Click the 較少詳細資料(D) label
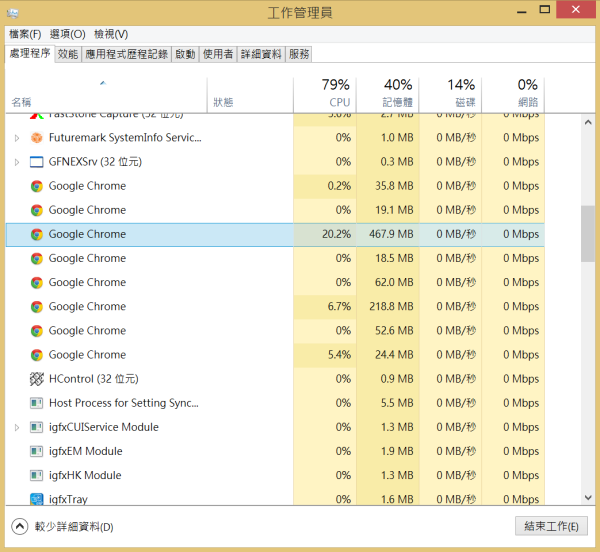 coord(74,527)
